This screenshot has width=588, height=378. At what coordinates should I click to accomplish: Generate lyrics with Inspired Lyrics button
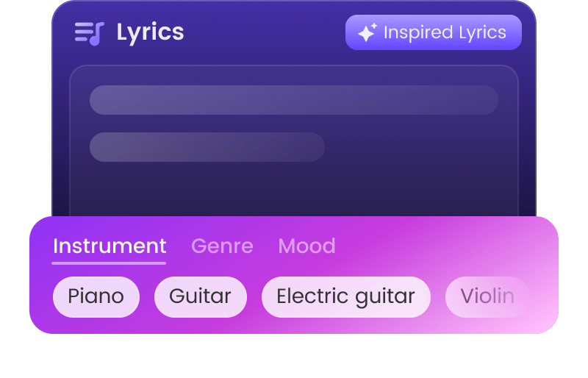tap(434, 32)
